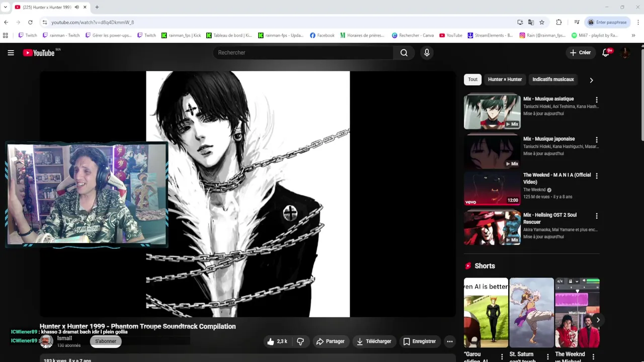Open options for The Weeknd M A N I A

tap(597, 176)
